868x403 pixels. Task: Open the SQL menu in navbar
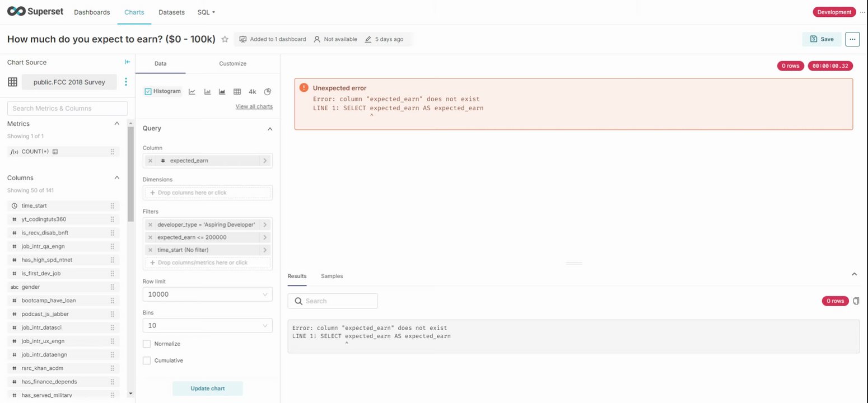pyautogui.click(x=206, y=12)
